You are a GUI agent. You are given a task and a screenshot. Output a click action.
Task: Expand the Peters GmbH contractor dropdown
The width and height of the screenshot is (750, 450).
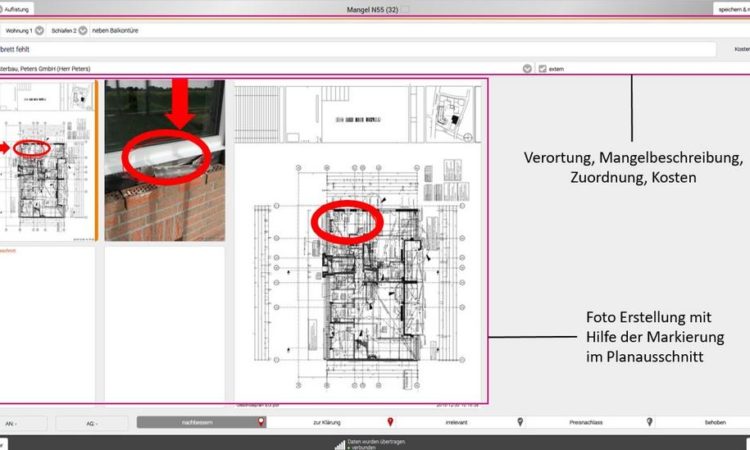point(527,69)
